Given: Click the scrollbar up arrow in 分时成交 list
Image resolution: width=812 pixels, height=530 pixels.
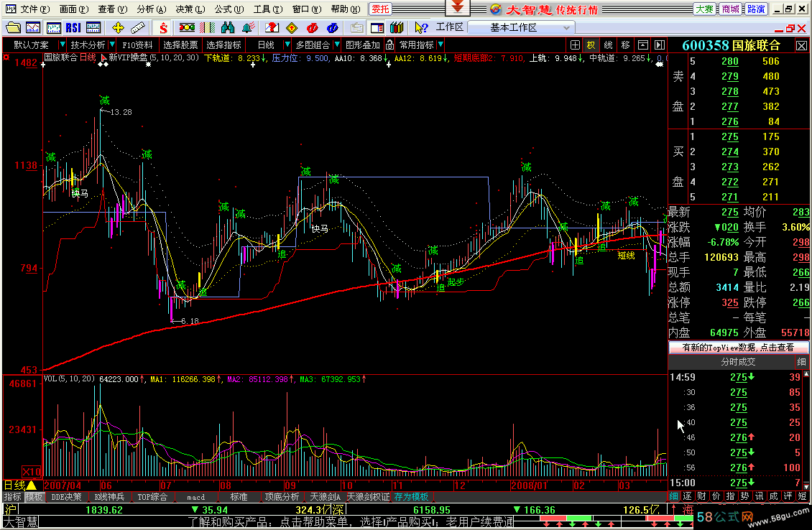Looking at the screenshot, I should tap(806, 373).
